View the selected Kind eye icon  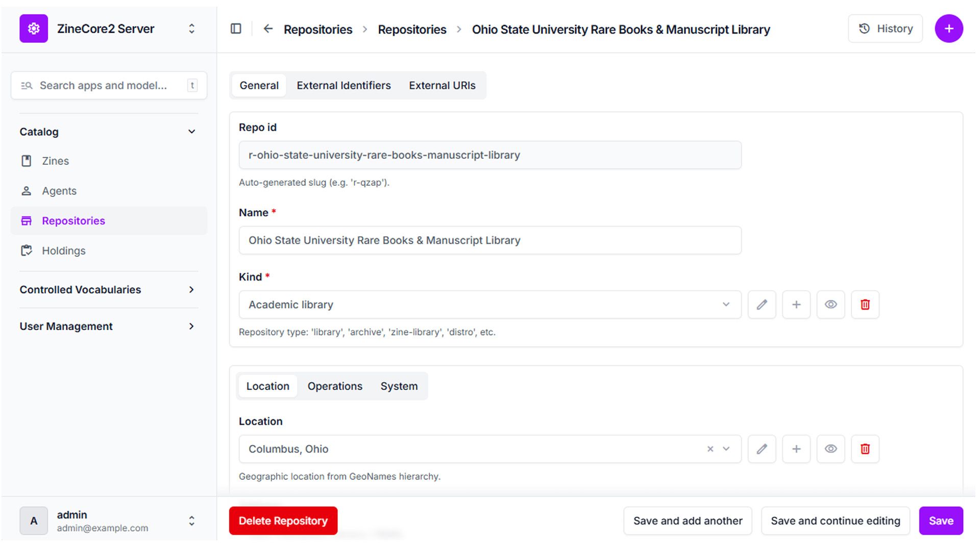(830, 305)
